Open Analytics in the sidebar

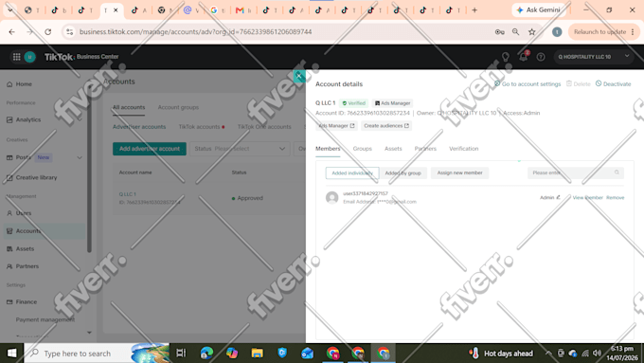tap(27, 119)
